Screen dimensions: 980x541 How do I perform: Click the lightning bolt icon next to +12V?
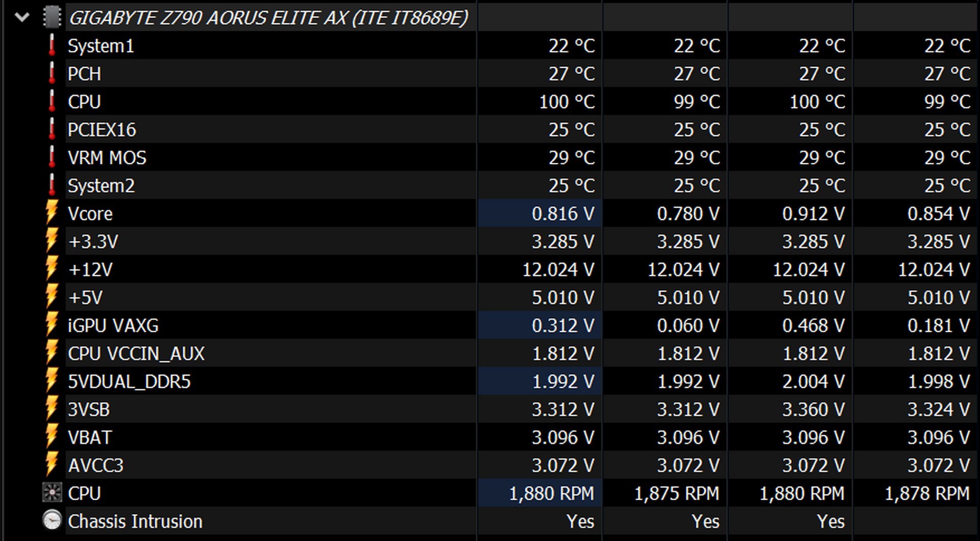click(x=52, y=268)
